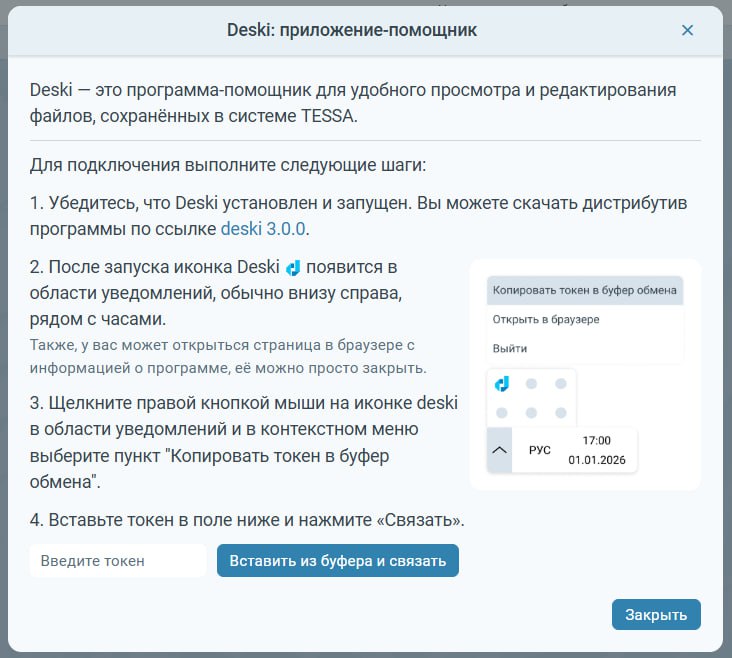This screenshot has height=658, width=732.
Task: Click the Deski icon in the tray illustration
Action: [503, 384]
